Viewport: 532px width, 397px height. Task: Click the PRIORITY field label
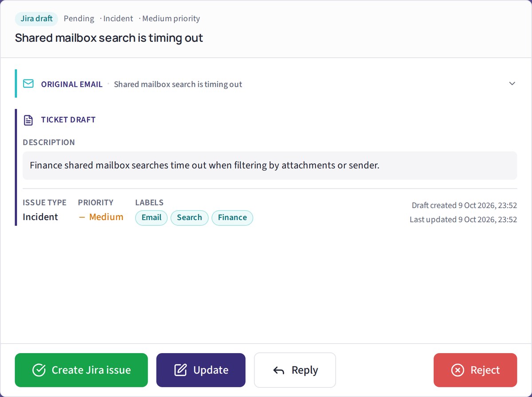(96, 203)
